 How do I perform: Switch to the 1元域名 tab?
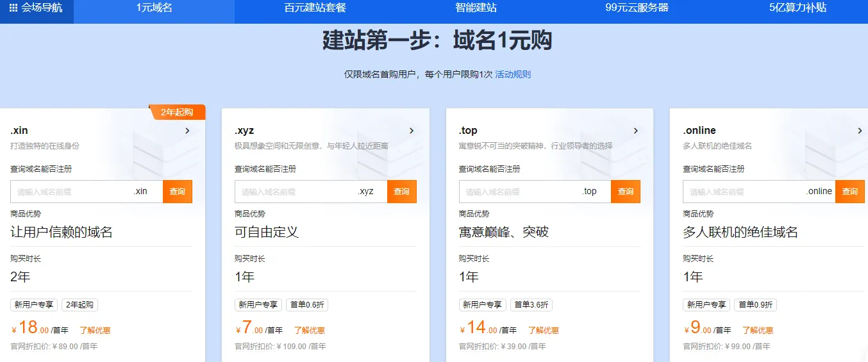(x=154, y=8)
